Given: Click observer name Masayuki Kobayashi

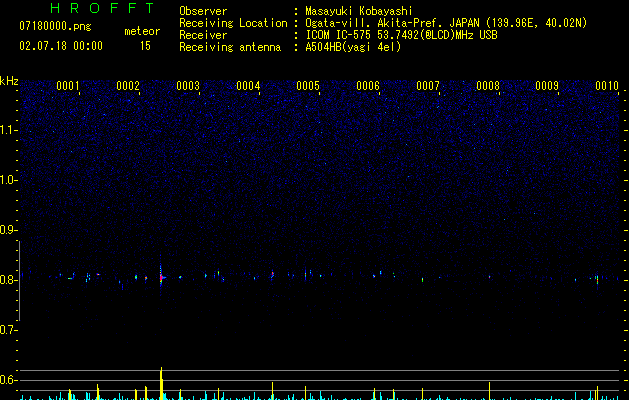Looking at the screenshot, I should click(359, 11).
